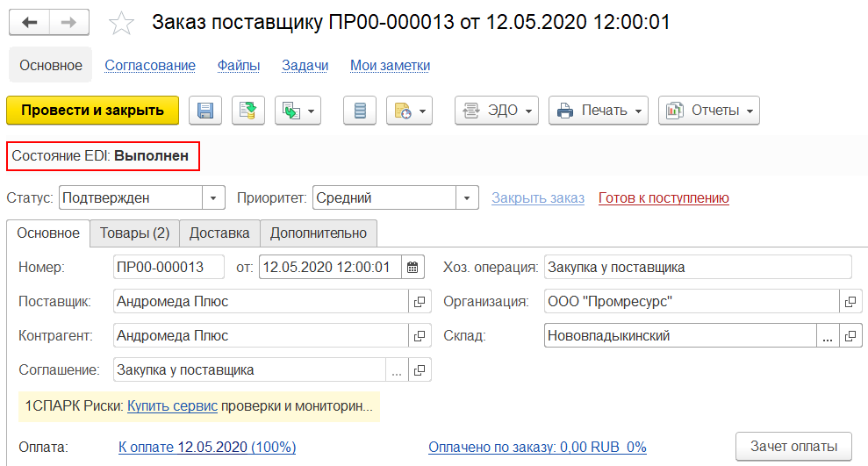
Task: Open the create-based-on dropdown button
Action: (x=298, y=111)
